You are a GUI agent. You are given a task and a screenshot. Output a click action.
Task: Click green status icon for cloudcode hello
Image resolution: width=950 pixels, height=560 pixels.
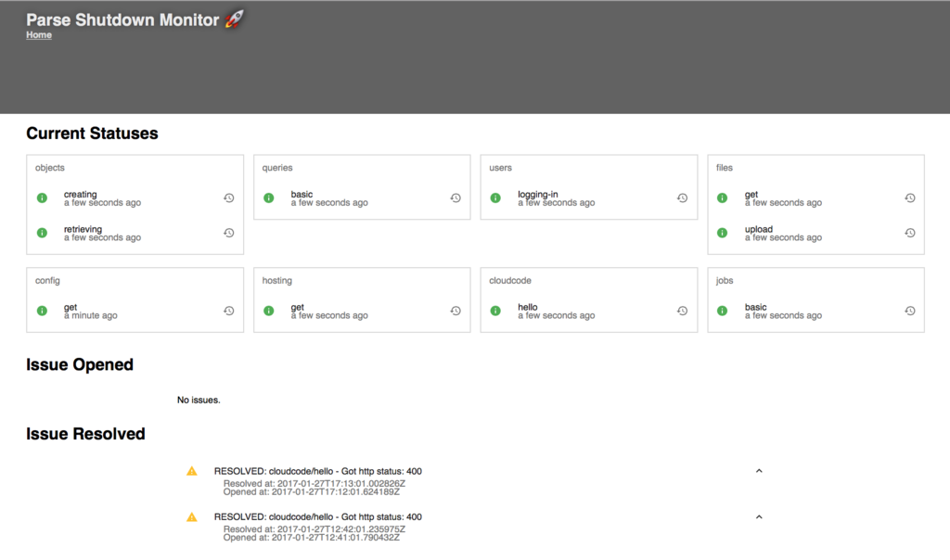[x=495, y=311]
